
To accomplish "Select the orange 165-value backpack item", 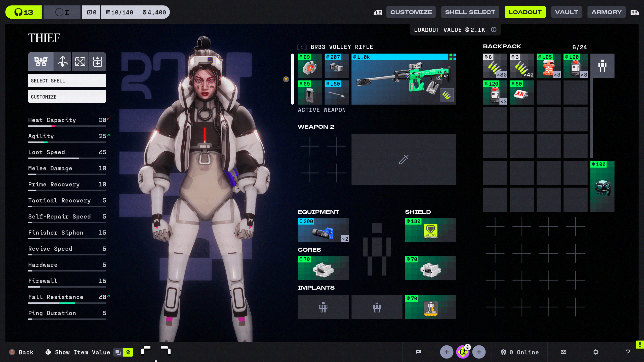I will [x=548, y=66].
